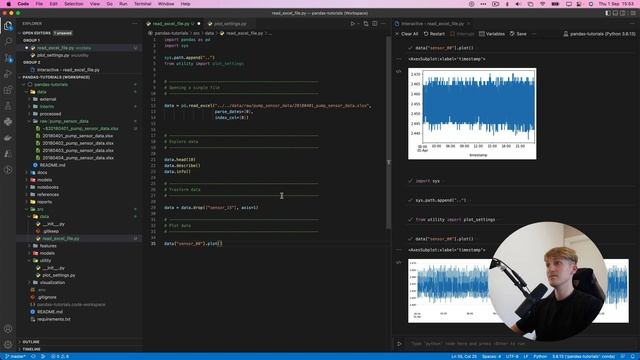Open the Terminal menu
The width and height of the screenshot is (640, 360).
click(x=142, y=4)
